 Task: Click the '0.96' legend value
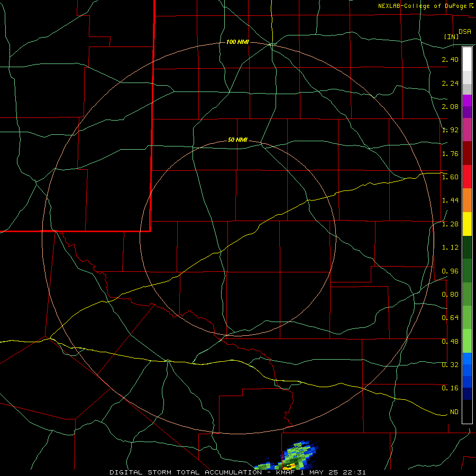click(450, 271)
